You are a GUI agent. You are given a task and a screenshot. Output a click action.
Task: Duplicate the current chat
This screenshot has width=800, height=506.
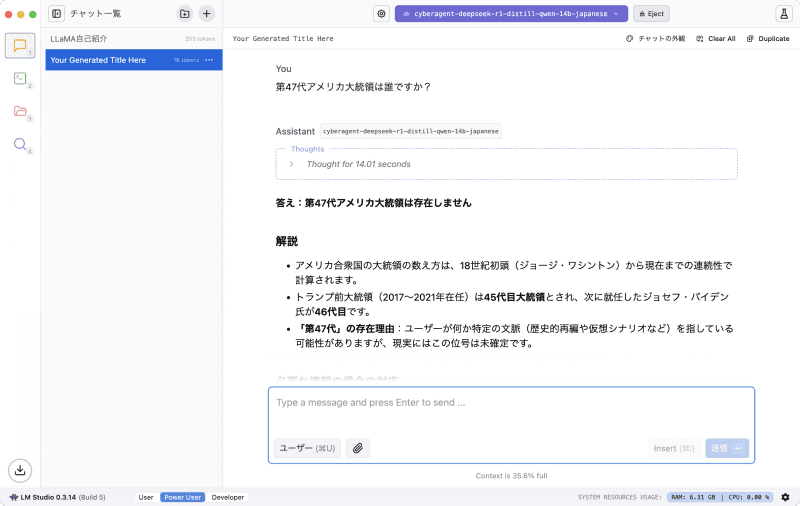pos(768,39)
